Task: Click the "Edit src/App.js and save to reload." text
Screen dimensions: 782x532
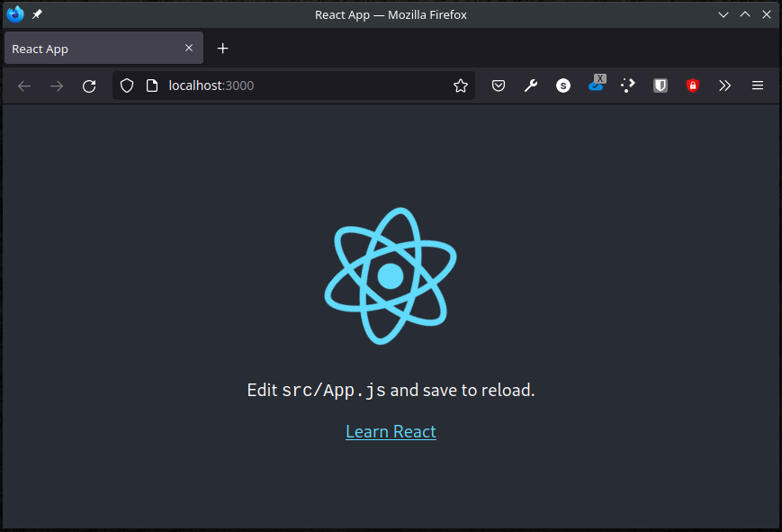Action: click(x=391, y=391)
